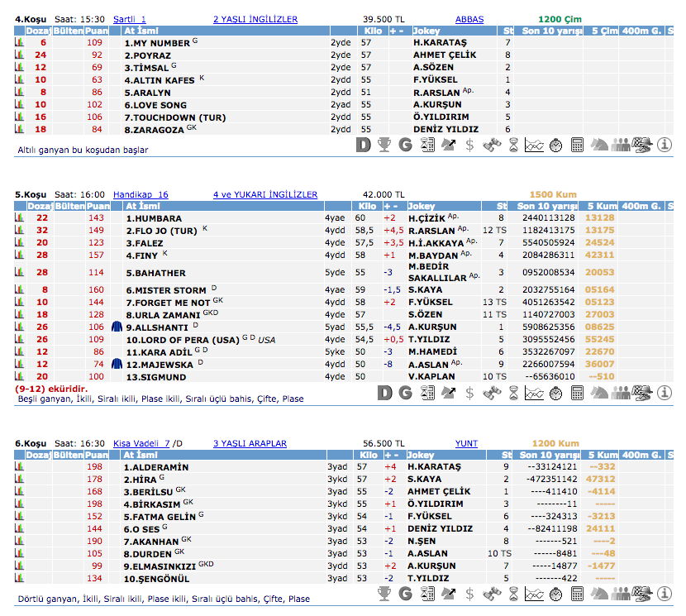Select horse name MISTER STORM
Screen dimensions: 686x616
165,290
